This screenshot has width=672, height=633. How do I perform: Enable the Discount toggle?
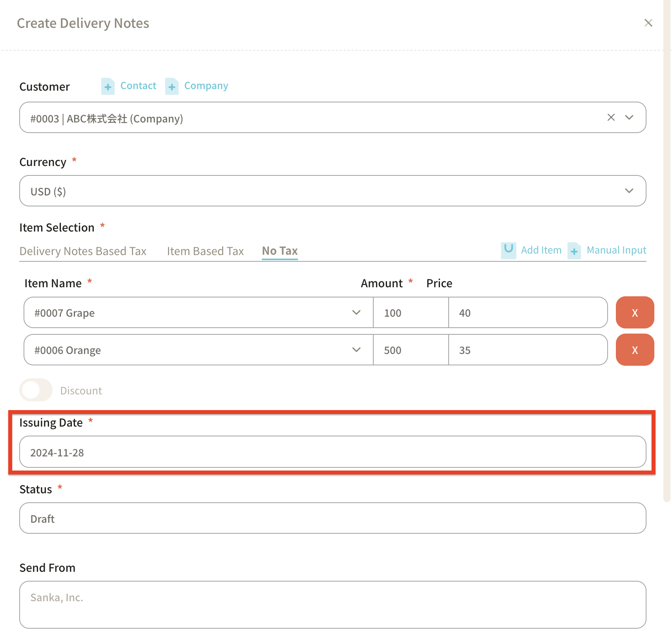36,390
